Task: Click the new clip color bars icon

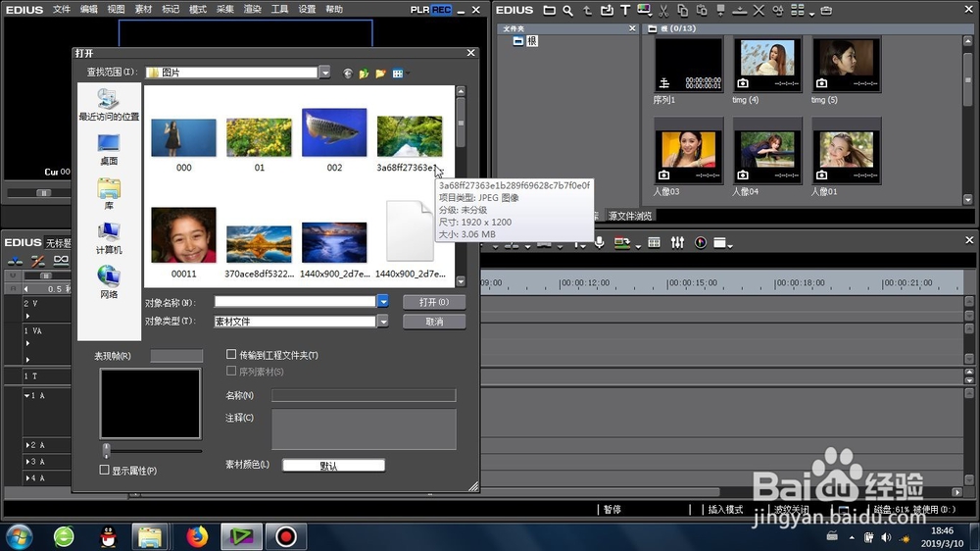Action: (644, 10)
